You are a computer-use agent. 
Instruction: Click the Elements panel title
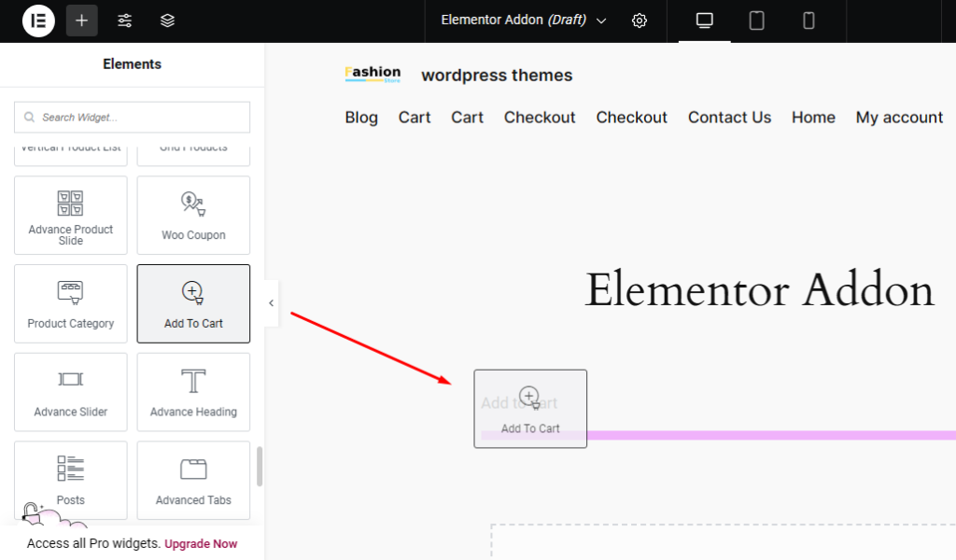[x=132, y=64]
